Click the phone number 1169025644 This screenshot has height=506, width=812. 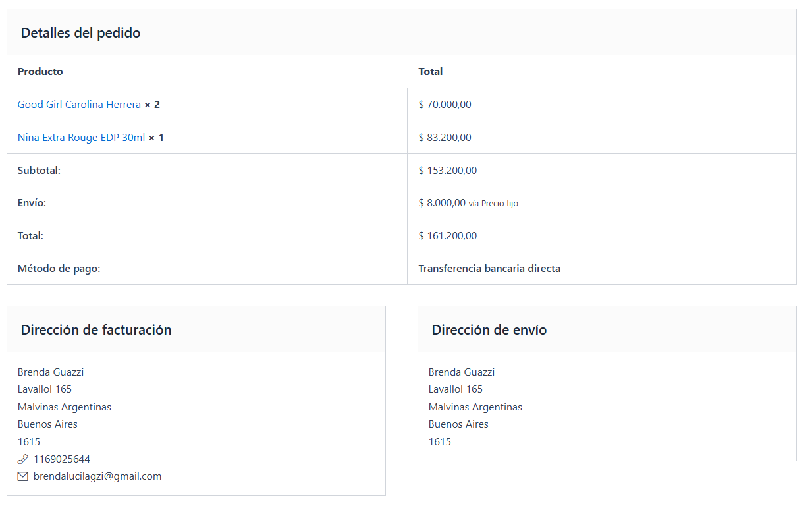62,459
